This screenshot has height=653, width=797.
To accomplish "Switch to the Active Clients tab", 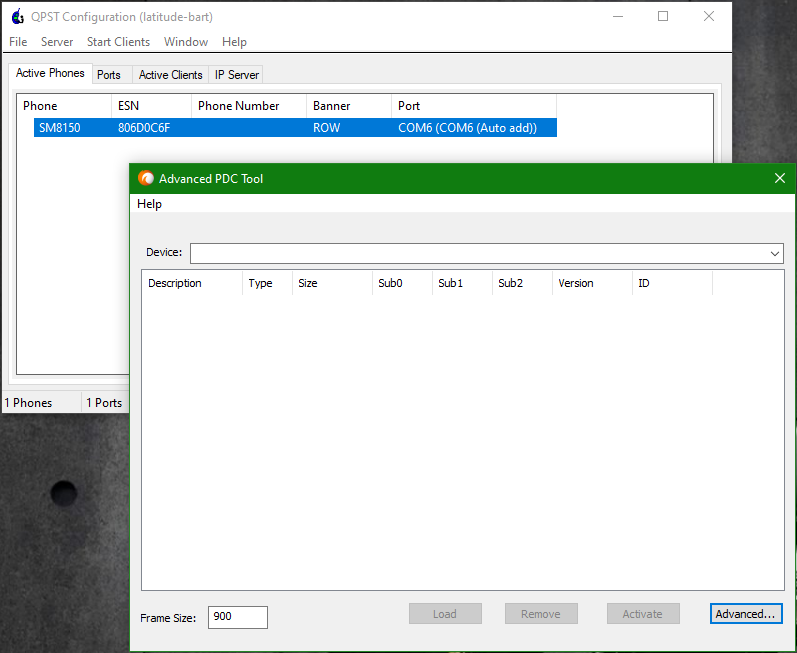I will (x=170, y=75).
